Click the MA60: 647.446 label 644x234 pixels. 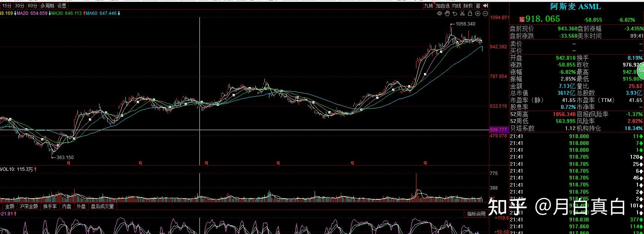tap(101, 13)
